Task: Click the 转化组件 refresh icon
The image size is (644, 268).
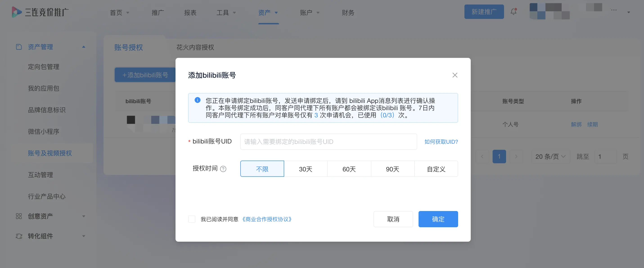Action: pos(19,236)
